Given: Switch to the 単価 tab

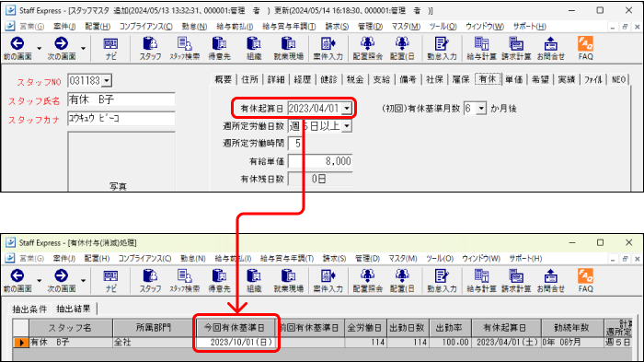Looking at the screenshot, I should 513,79.
